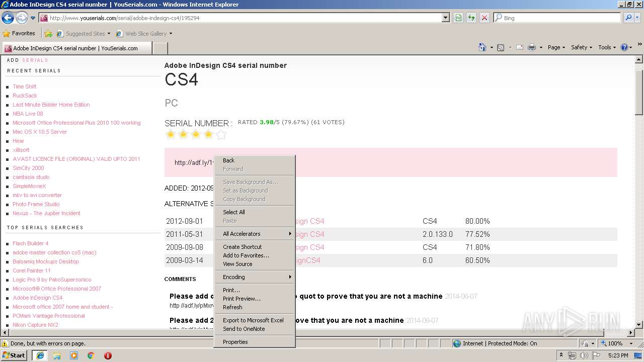Switch to Adobe InDesign CS4 serial tab
The height and width of the screenshot is (362, 644).
point(76,48)
